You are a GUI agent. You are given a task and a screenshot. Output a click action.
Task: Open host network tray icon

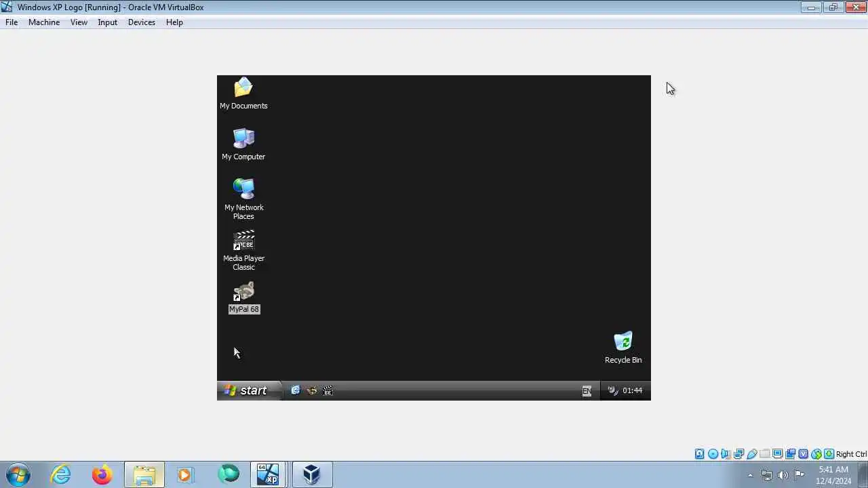767,475
